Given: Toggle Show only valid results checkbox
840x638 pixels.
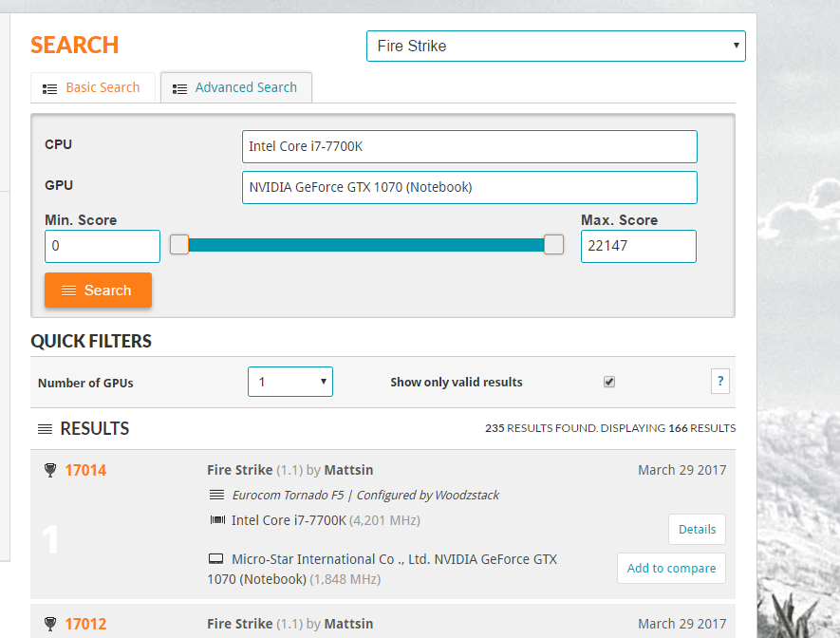Looking at the screenshot, I should pyautogui.click(x=609, y=382).
